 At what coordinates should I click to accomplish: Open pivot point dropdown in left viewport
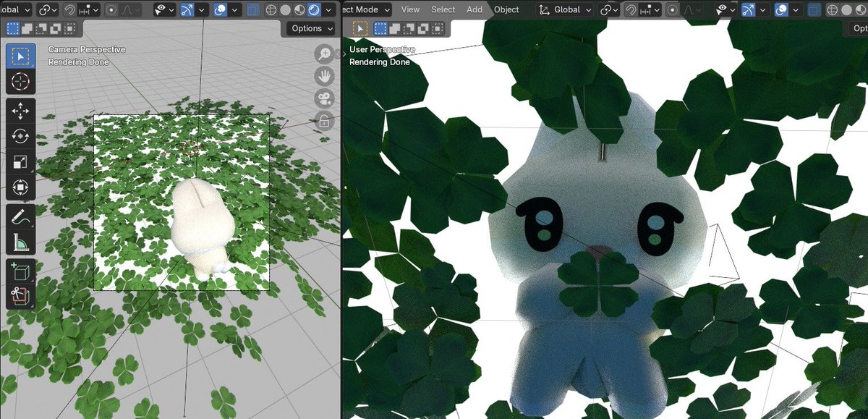49,9
